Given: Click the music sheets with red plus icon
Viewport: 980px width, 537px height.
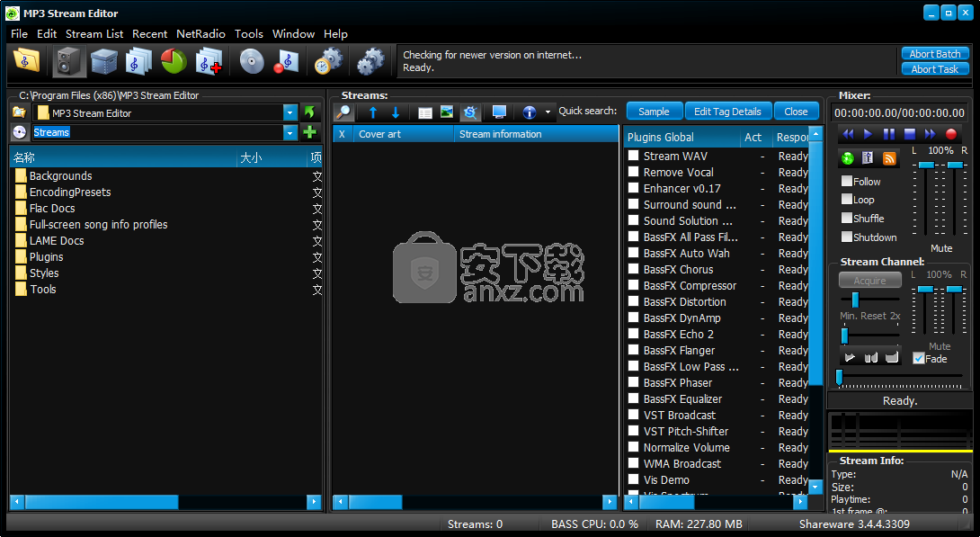Looking at the screenshot, I should (209, 61).
